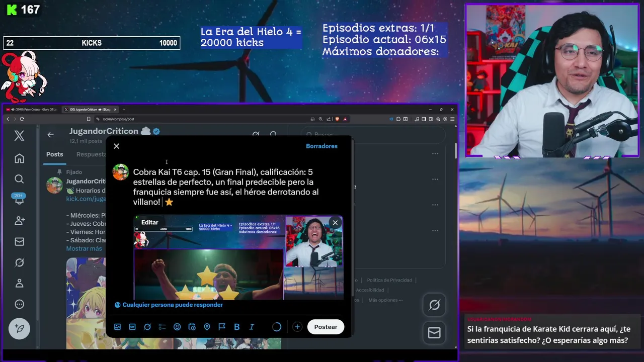Close the JugandorCriticon browser tab
The width and height of the screenshot is (644, 362).
click(x=115, y=109)
